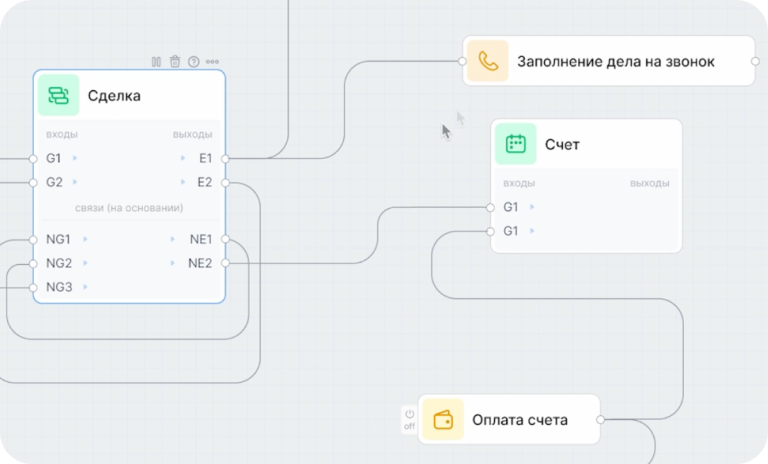Select the Заполнение дела на звонок node title
This screenshot has width=768, height=464.
tap(615, 61)
